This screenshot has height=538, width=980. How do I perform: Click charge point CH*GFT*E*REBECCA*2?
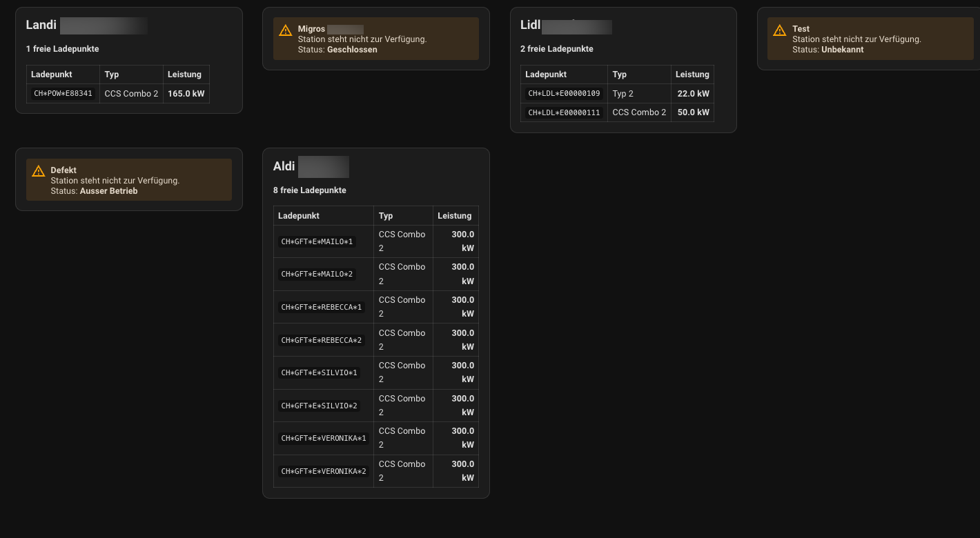coord(322,340)
